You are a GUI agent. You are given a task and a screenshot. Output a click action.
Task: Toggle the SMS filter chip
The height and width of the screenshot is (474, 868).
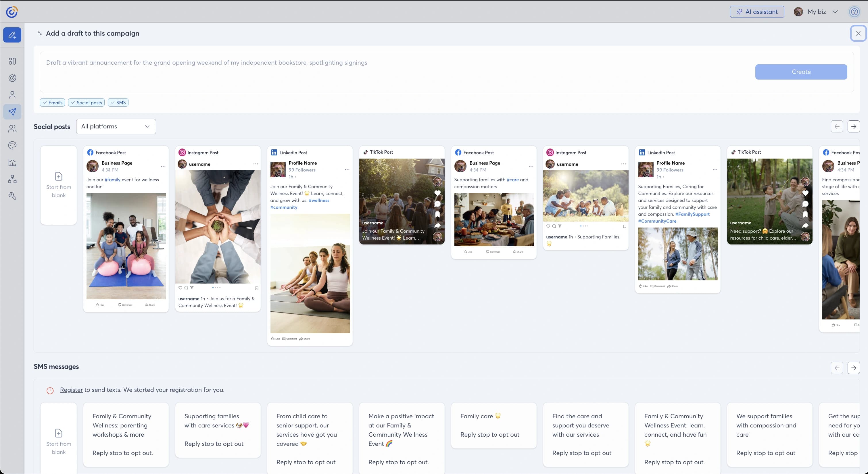tap(118, 103)
